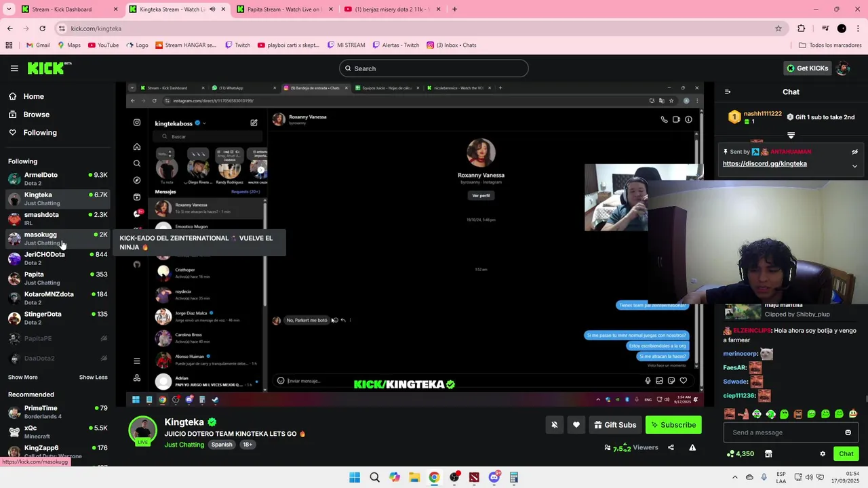Open KotaroMNZdota channel in the sidebar
The width and height of the screenshot is (868, 488).
tap(58, 298)
